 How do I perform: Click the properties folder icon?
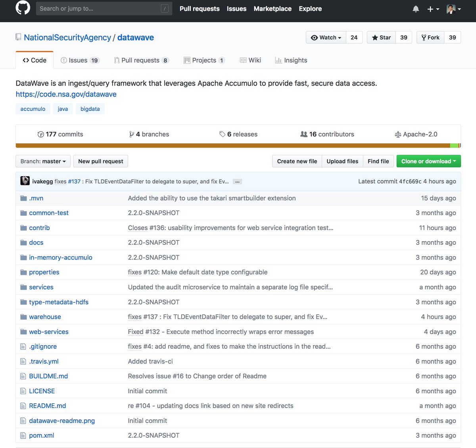(x=23, y=272)
